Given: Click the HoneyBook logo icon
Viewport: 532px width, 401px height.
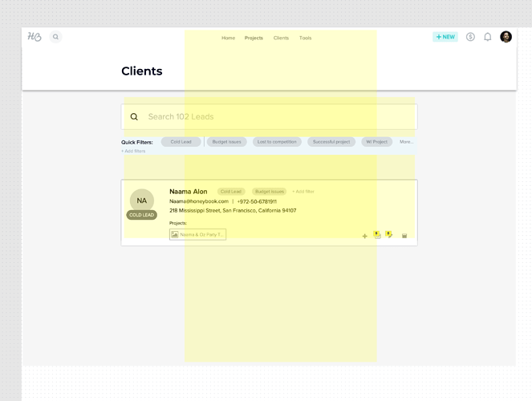Looking at the screenshot, I should [x=35, y=37].
